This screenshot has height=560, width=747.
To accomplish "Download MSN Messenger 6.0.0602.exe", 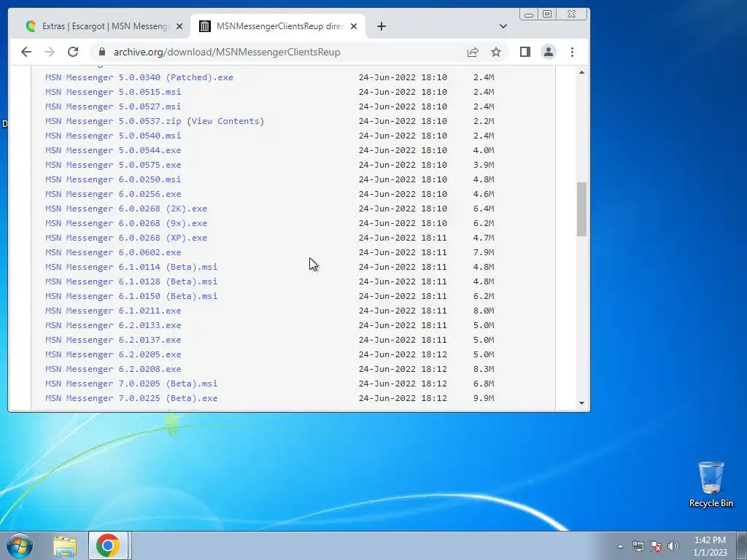I will coord(113,252).
